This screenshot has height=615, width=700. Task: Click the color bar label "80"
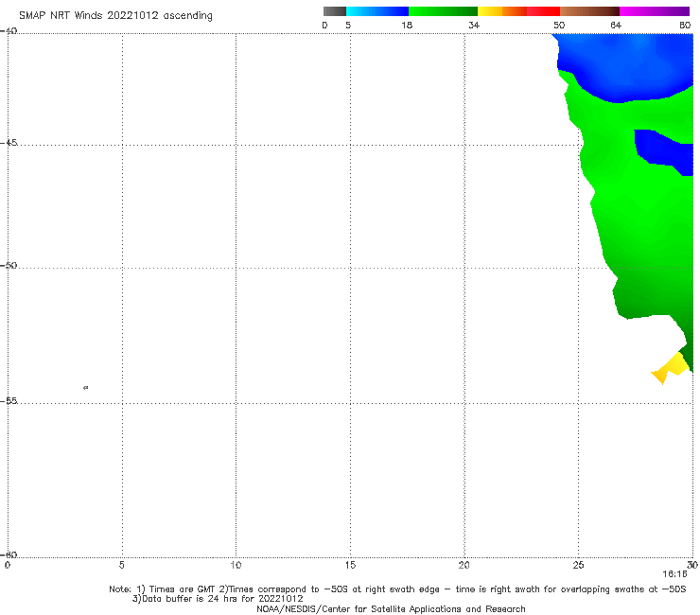tap(685, 25)
